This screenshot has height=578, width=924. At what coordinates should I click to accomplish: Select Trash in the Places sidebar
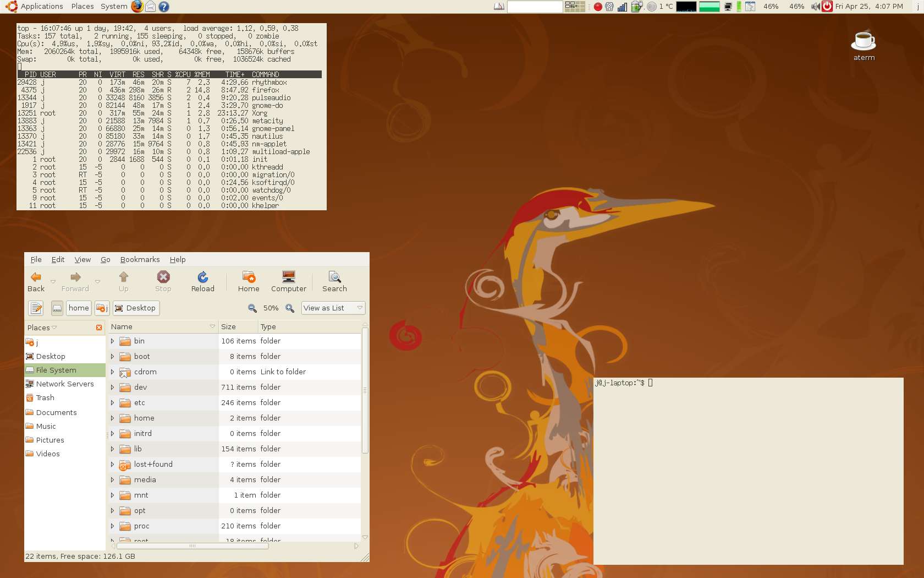[x=65, y=398]
